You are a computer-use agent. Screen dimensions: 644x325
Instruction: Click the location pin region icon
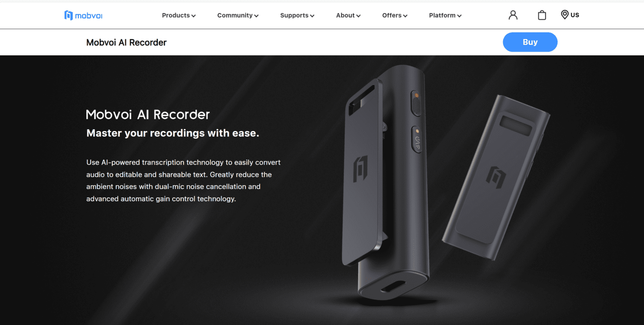[565, 15]
